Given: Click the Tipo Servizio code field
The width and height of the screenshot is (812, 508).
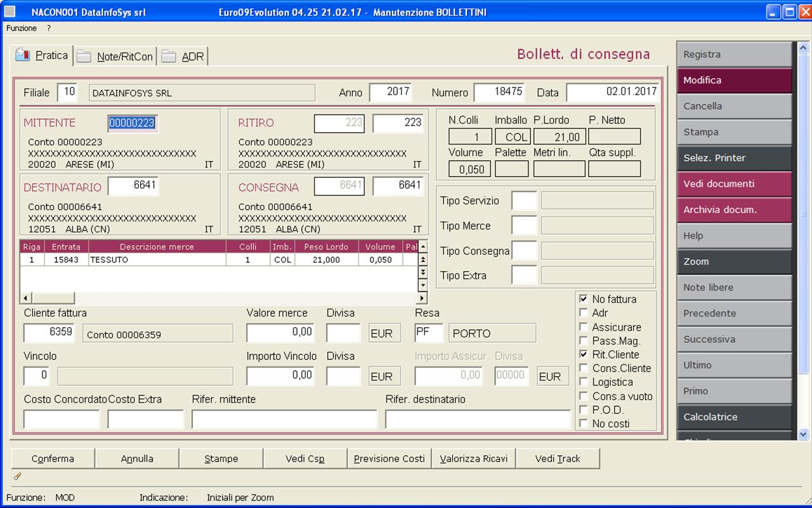Looking at the screenshot, I should pyautogui.click(x=524, y=201).
